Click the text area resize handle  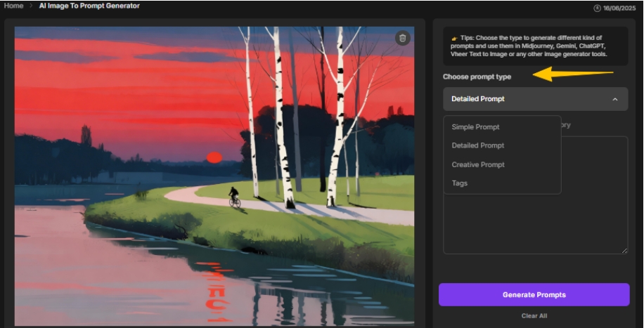624,250
